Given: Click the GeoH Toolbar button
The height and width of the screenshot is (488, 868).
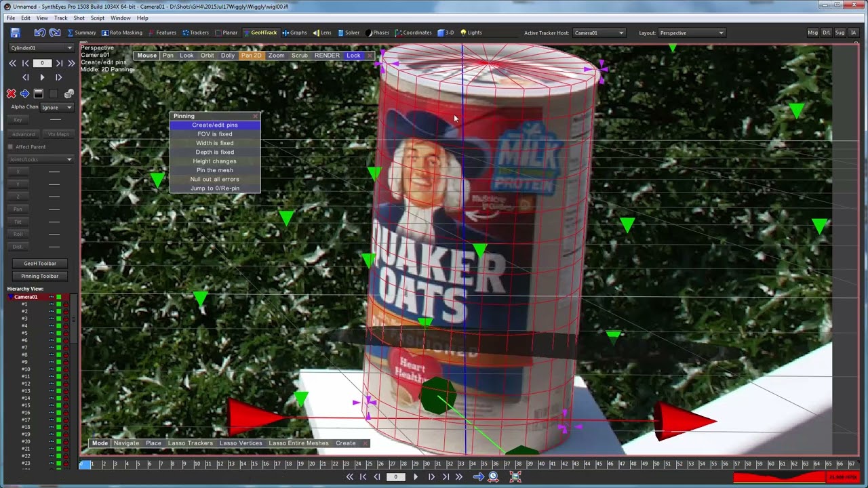Looking at the screenshot, I should [x=40, y=263].
